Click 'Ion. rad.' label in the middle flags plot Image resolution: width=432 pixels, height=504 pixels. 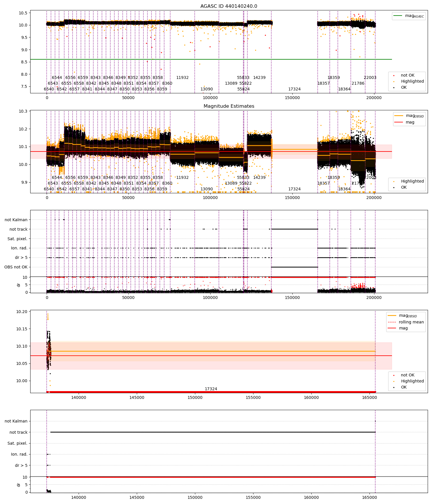pos(19,248)
